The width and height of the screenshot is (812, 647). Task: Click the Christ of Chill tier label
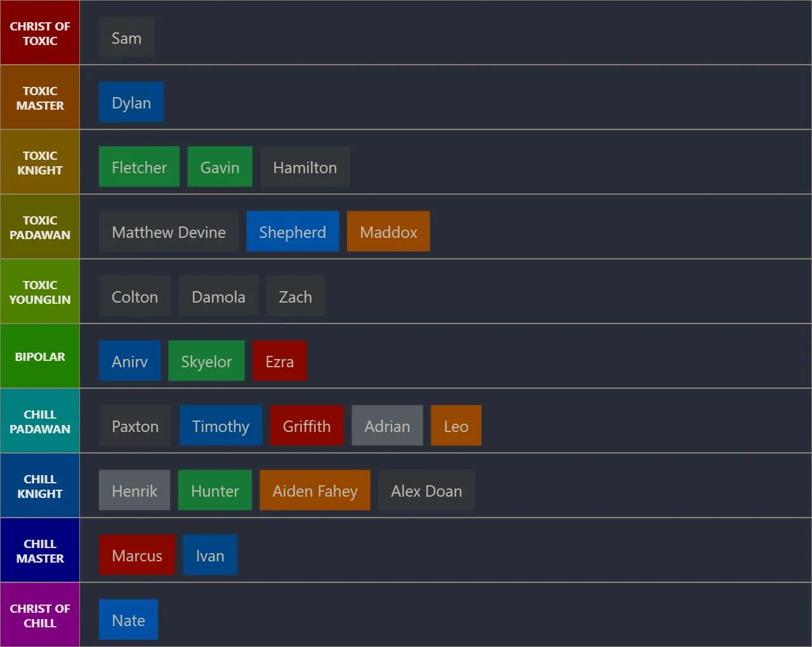40,615
